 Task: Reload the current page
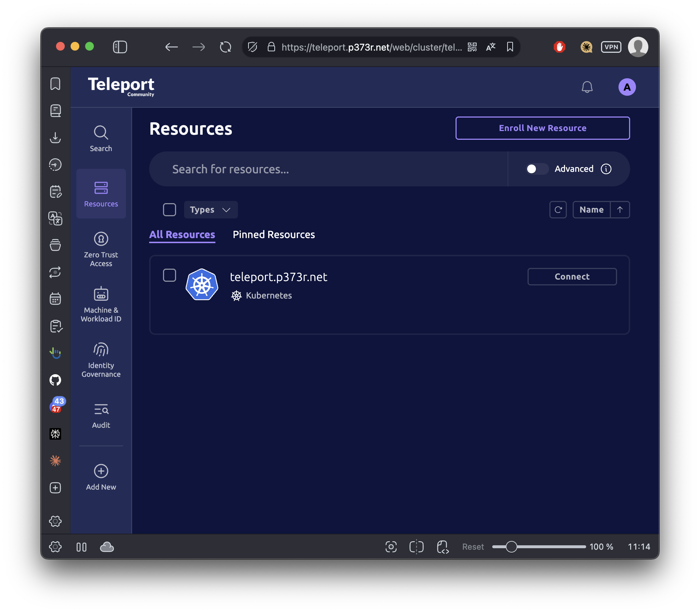coord(226,47)
